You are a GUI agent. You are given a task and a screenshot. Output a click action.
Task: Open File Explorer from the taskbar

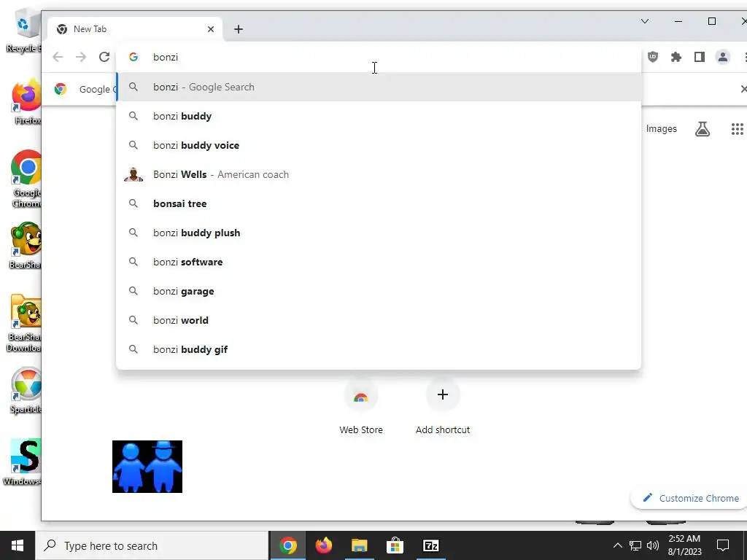point(359,545)
